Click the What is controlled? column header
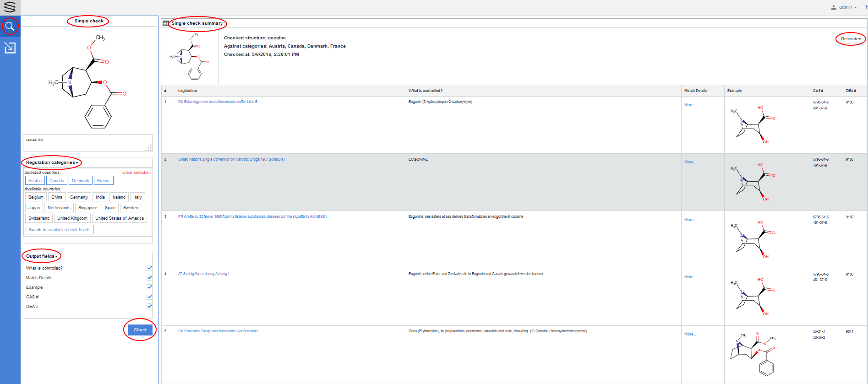Viewport: 868px width, 384px height. point(425,91)
